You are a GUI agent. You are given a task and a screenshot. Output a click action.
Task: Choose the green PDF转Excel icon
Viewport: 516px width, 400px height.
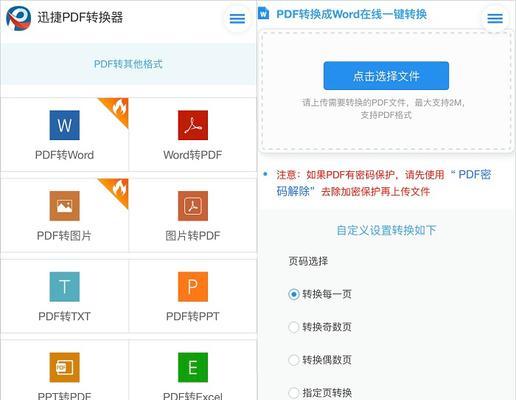(x=193, y=367)
